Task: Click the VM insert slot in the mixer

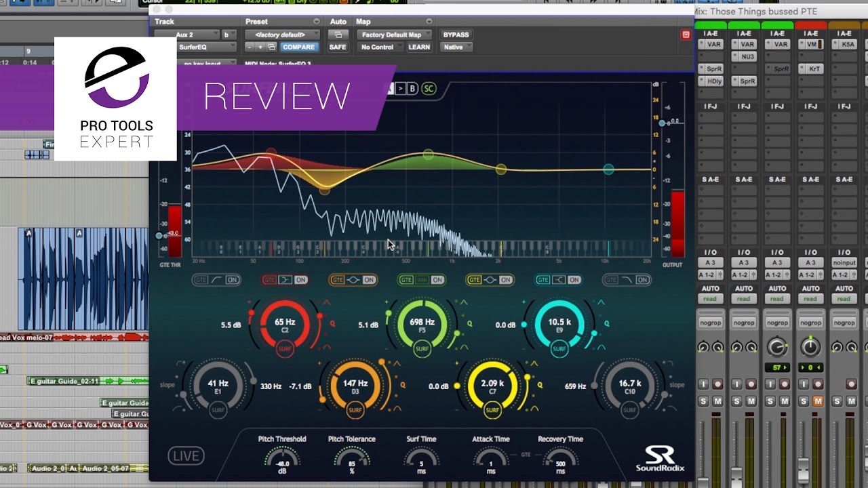Action: click(811, 45)
